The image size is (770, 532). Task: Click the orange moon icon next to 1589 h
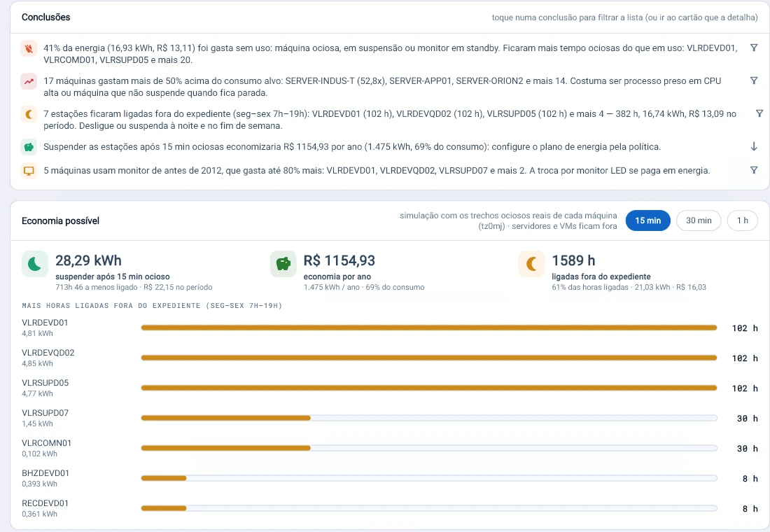click(x=531, y=264)
